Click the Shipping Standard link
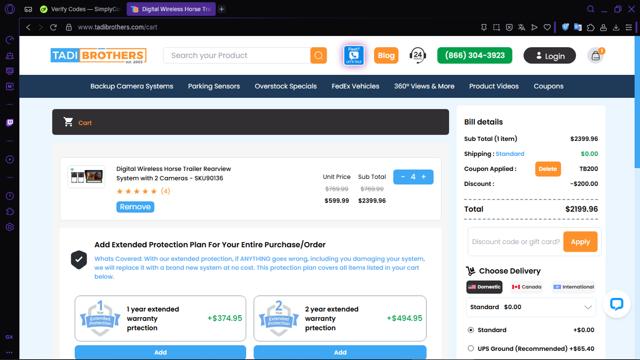Viewport: 640px width, 360px height. point(510,154)
